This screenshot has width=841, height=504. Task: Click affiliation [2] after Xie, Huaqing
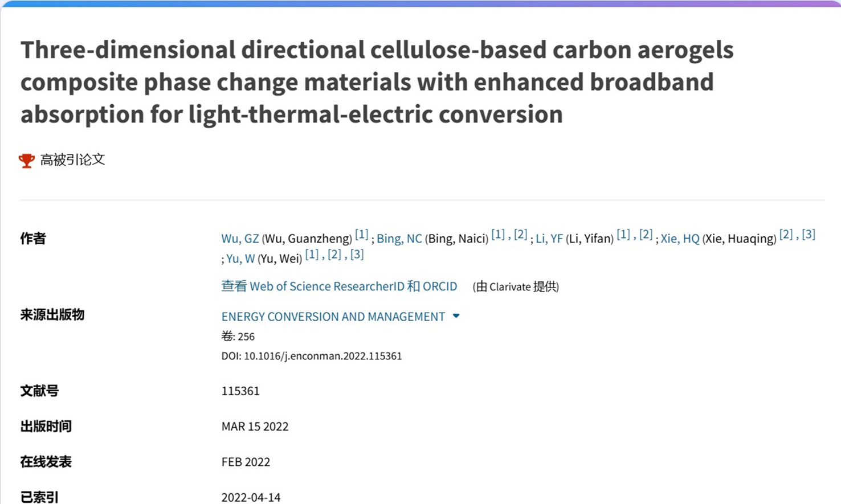pos(786,234)
